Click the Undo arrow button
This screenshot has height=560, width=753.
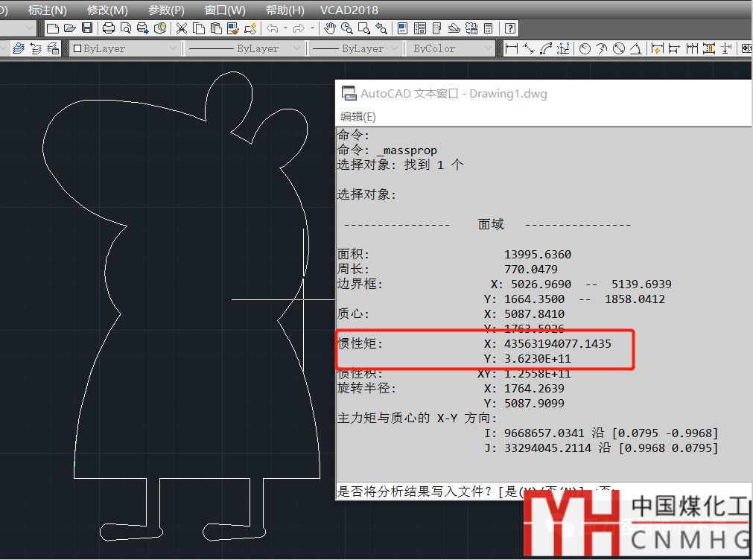[x=273, y=28]
